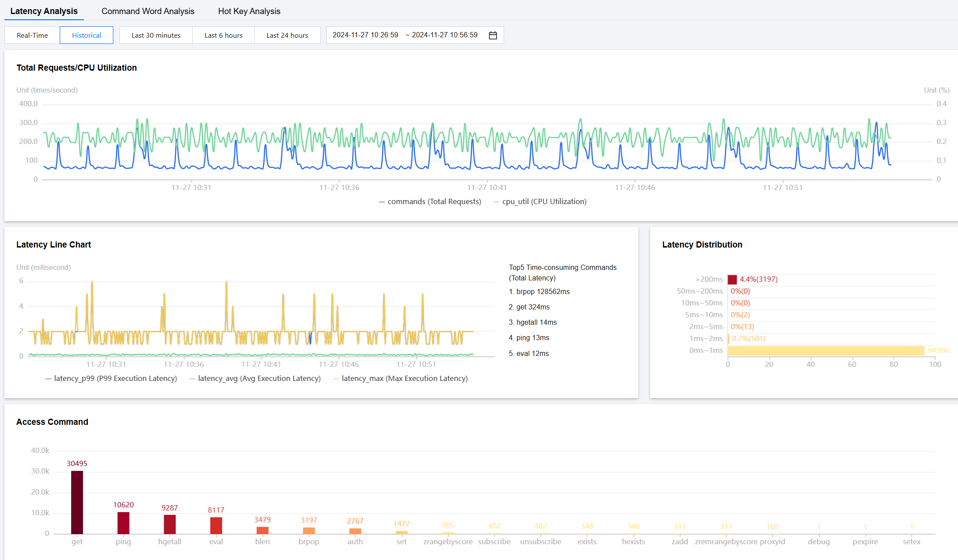Click the >200ms red distribution bar
This screenshot has width=958, height=560.
[732, 280]
